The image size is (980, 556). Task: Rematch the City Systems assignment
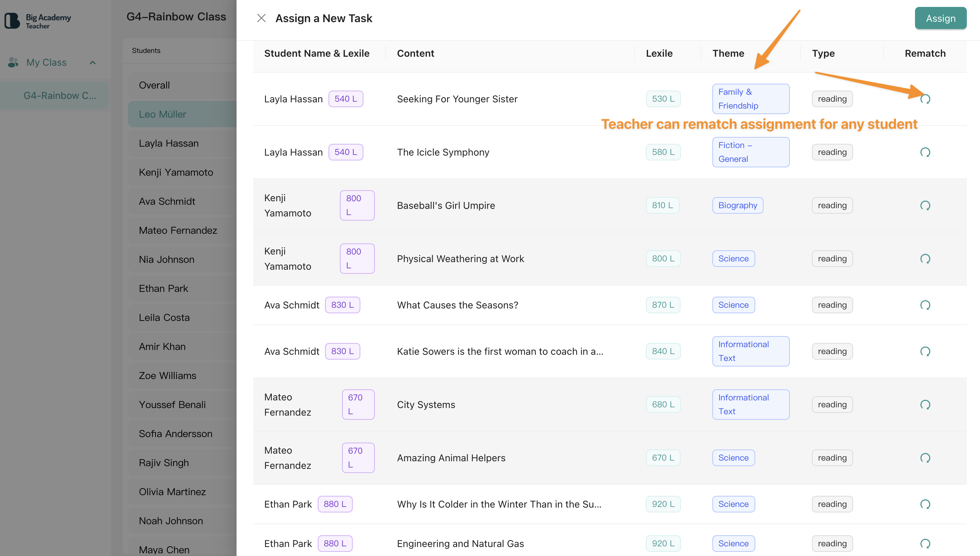click(x=925, y=405)
